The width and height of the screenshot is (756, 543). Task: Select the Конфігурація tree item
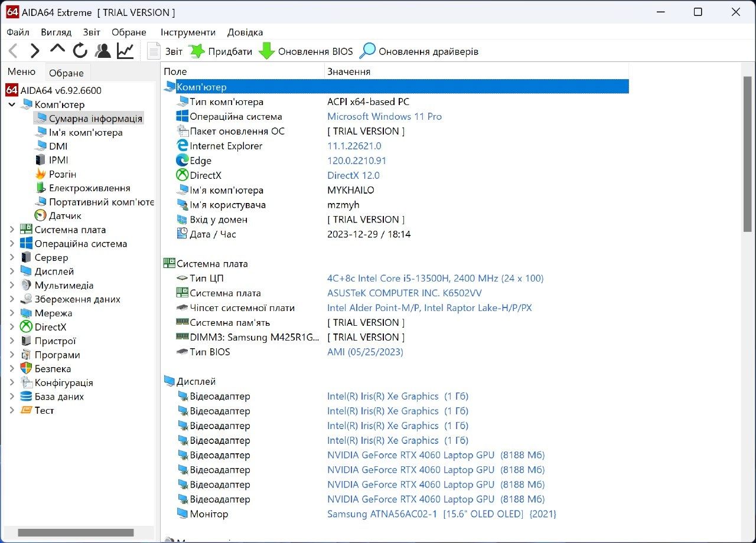tap(57, 382)
